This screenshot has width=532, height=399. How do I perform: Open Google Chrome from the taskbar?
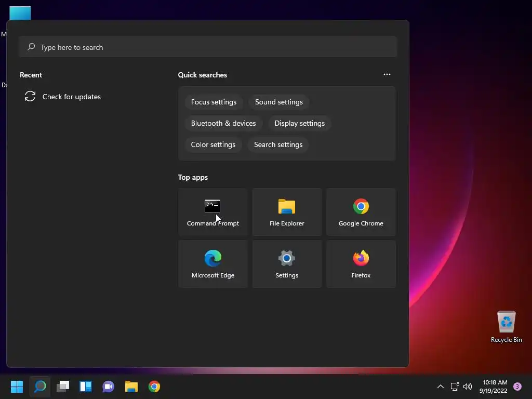(x=154, y=387)
